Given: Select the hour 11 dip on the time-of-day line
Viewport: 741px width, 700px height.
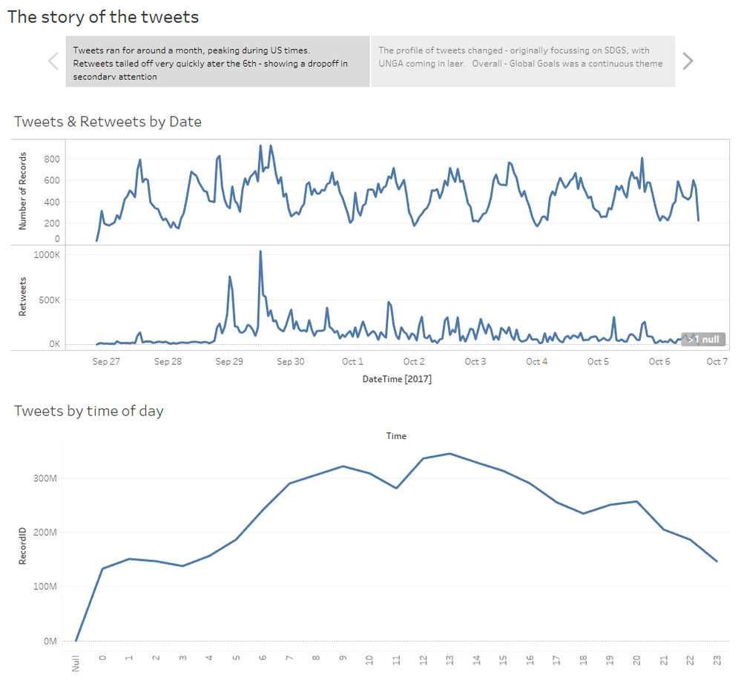Looking at the screenshot, I should (x=396, y=488).
